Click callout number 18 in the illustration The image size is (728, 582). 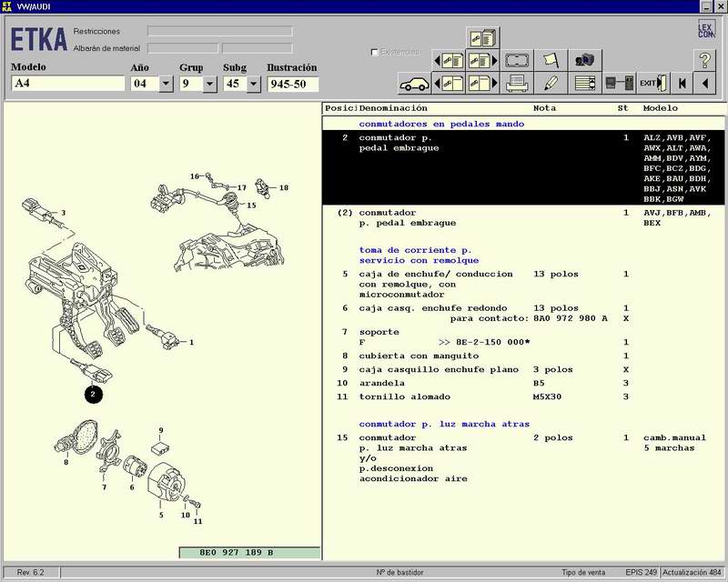pos(284,187)
